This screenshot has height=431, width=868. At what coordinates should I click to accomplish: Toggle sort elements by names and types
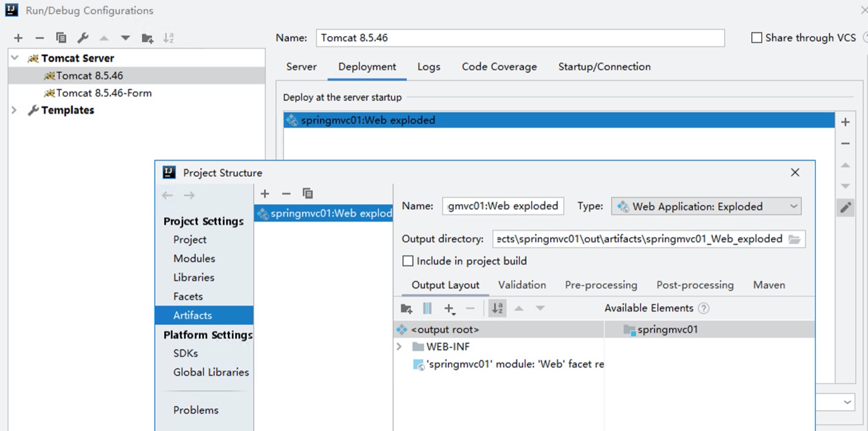(497, 308)
